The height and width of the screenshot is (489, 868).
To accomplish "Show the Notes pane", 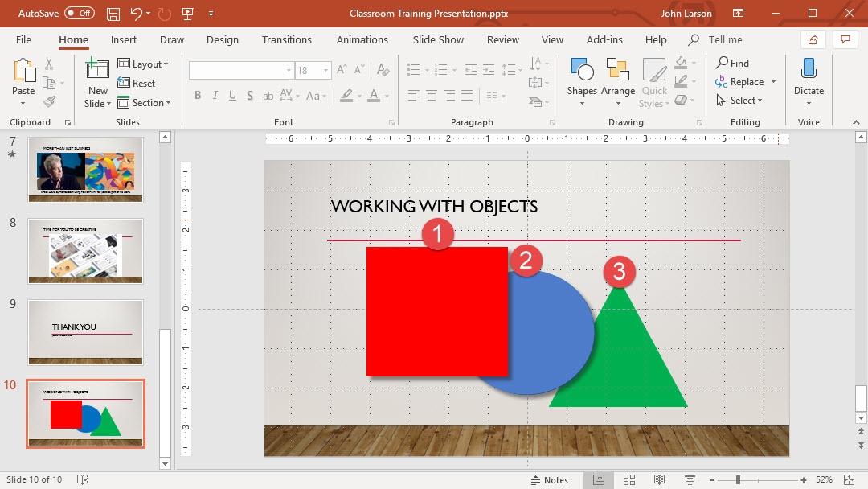I will point(549,479).
